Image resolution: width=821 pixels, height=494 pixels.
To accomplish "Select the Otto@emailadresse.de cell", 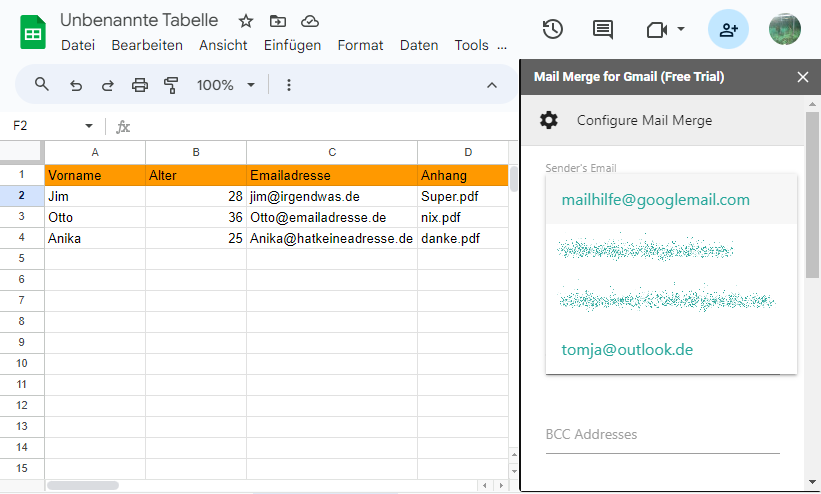I will click(x=332, y=217).
